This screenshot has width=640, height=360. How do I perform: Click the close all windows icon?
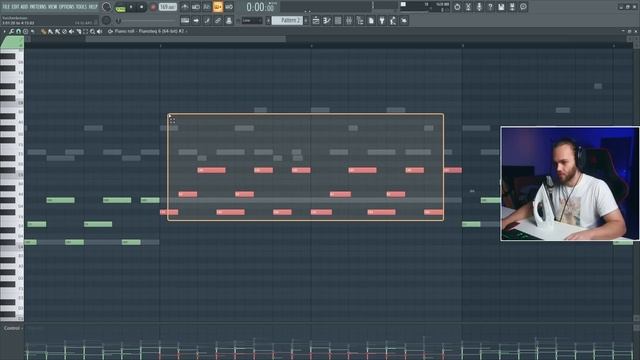pyautogui.click(x=404, y=20)
